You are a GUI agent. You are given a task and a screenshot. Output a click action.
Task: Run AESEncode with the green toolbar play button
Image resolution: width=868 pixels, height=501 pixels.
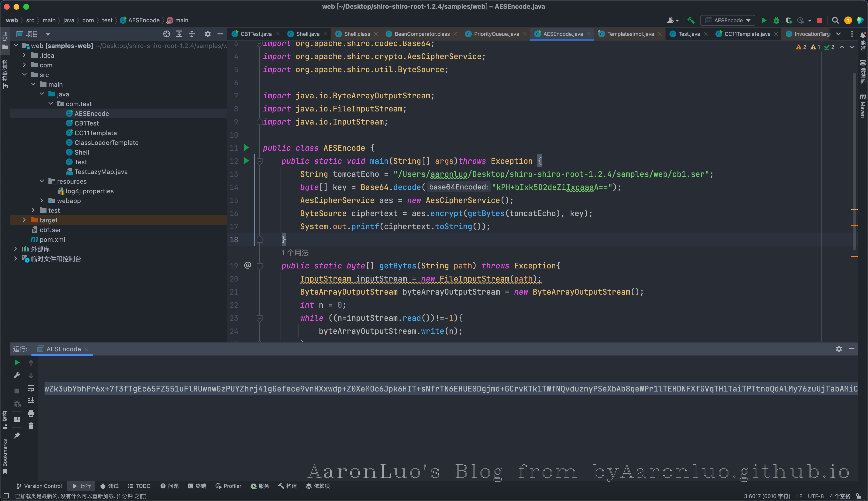(764, 20)
